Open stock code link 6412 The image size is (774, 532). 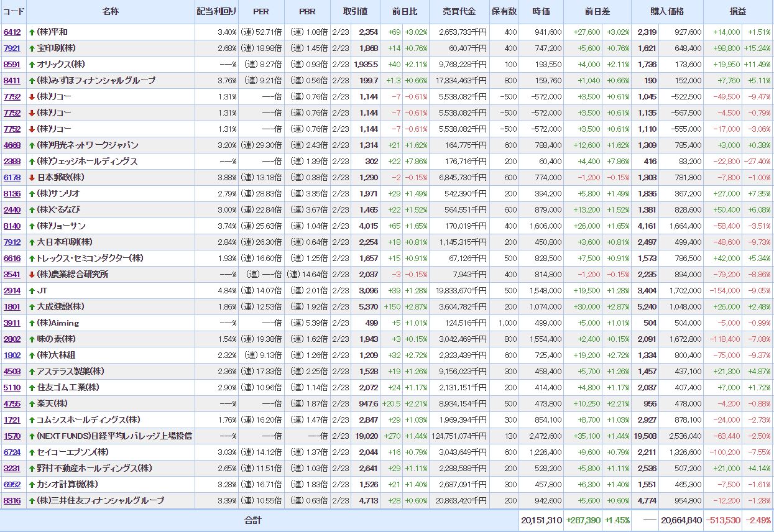[x=12, y=32]
